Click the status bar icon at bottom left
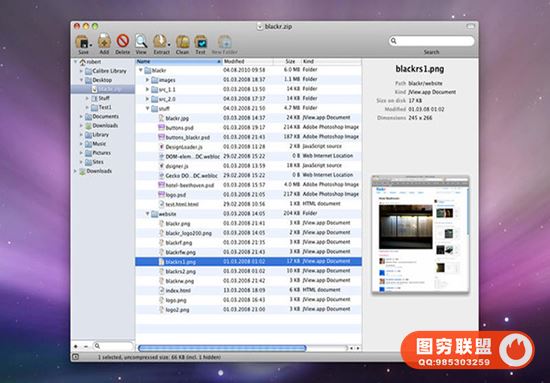 coord(75,357)
